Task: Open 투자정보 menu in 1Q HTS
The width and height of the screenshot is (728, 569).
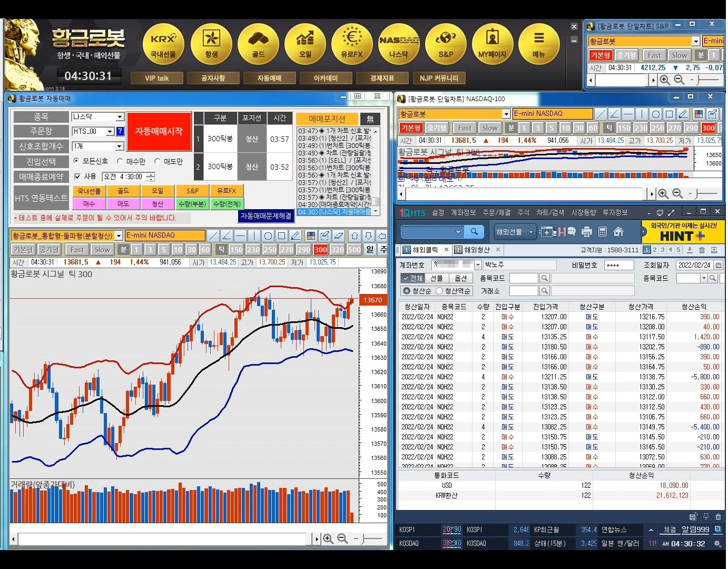Action: [615, 212]
